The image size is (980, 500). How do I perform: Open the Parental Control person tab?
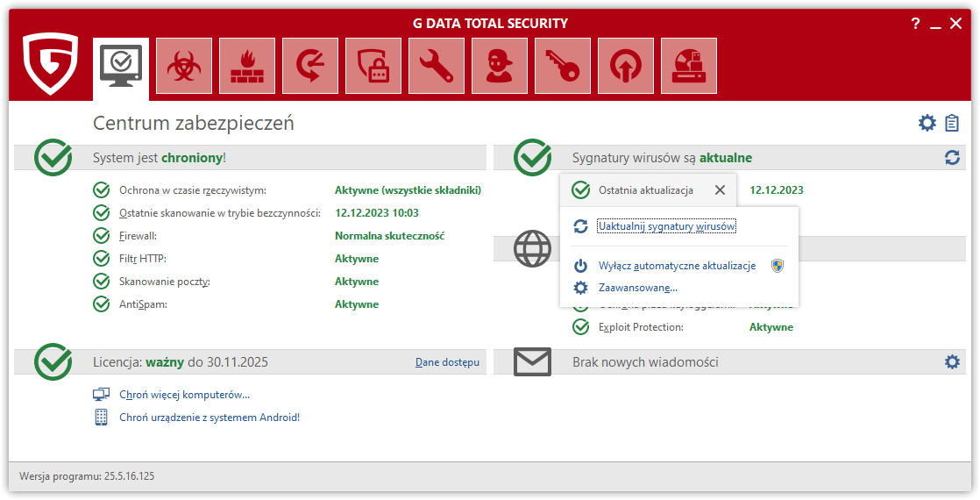click(x=500, y=67)
